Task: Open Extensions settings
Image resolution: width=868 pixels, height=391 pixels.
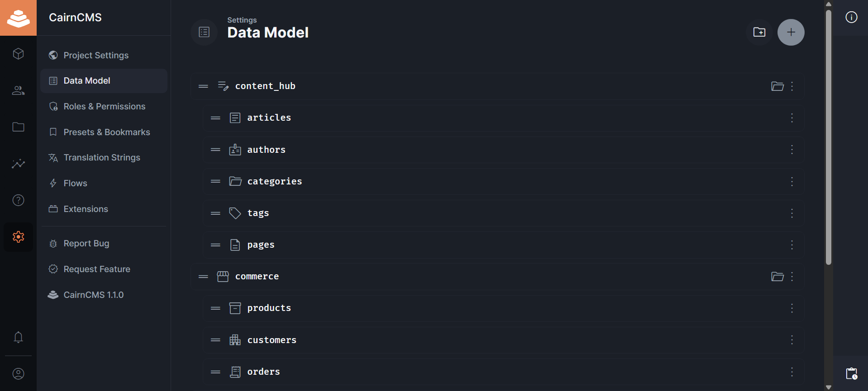Action: [x=104, y=209]
